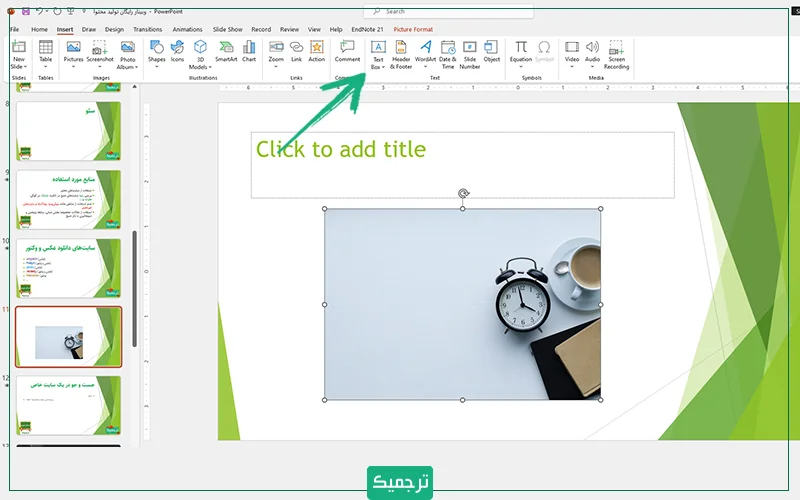Expand the Video dropdown arrow
Viewport: 800px width, 500px height.
pyautogui.click(x=572, y=67)
